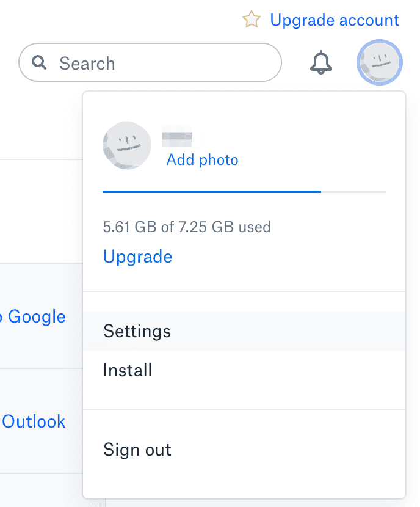Click the Upgrade account link text
The width and height of the screenshot is (420, 507).
tap(335, 20)
